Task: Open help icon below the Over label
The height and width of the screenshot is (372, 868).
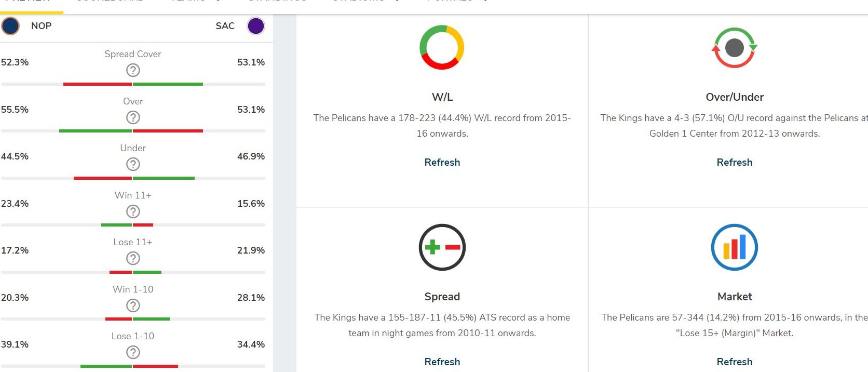Action: point(133,117)
